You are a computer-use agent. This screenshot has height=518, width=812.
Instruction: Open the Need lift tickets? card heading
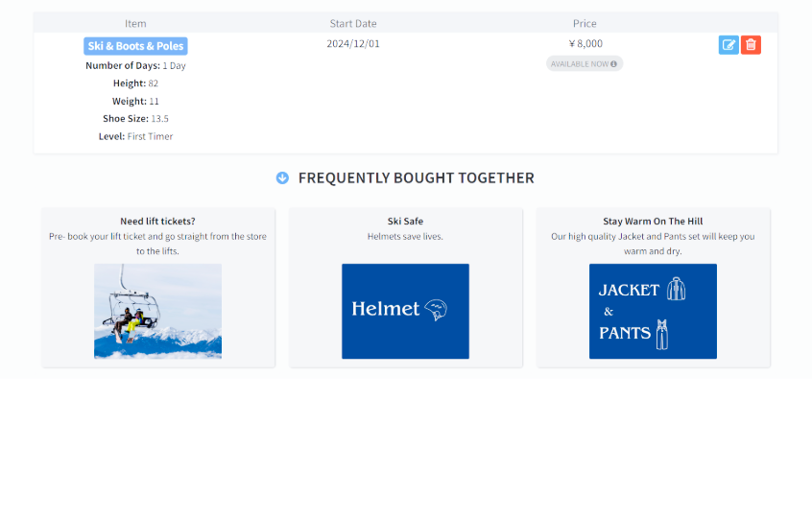coord(158,221)
